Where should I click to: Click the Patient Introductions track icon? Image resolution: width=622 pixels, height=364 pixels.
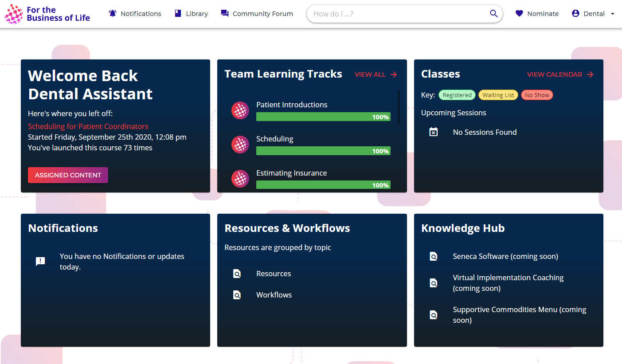point(240,110)
